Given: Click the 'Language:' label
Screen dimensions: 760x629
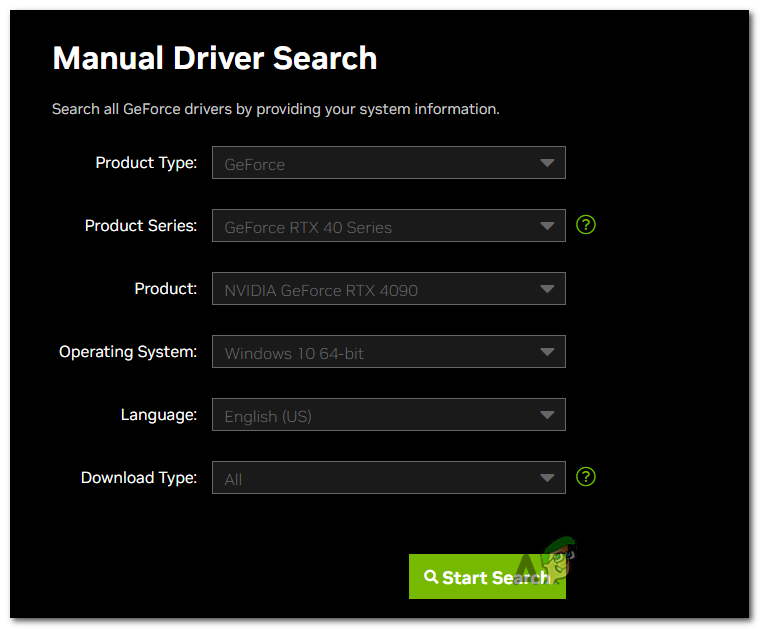Looking at the screenshot, I should (x=159, y=415).
